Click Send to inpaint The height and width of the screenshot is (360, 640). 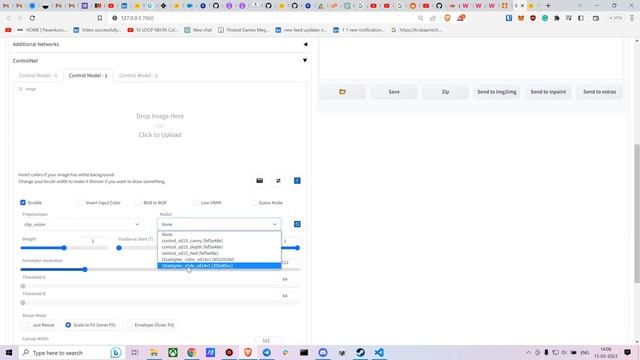pyautogui.click(x=548, y=92)
